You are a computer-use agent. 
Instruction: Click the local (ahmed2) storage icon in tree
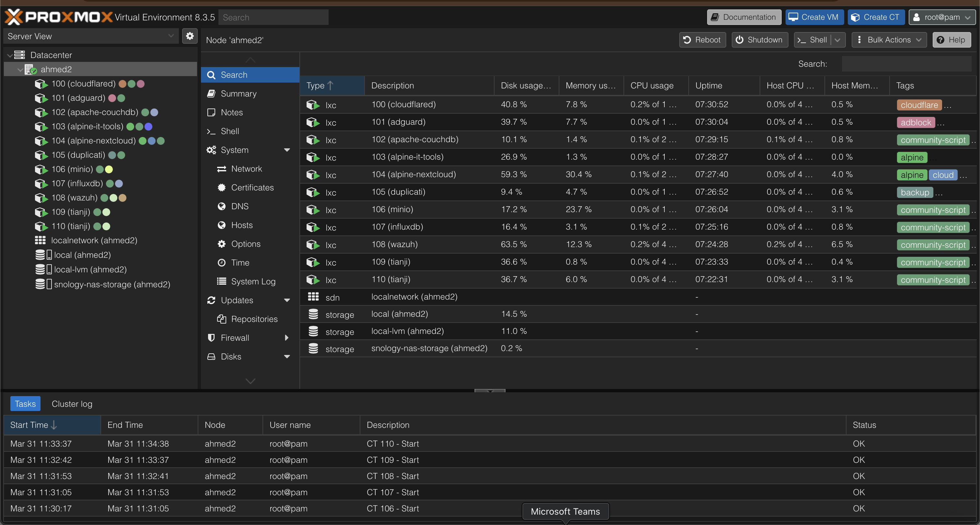point(43,255)
